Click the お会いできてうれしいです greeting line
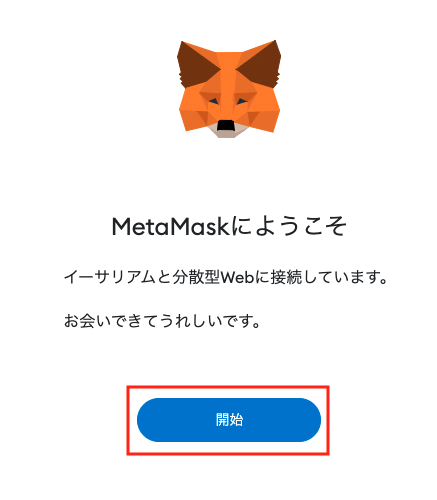This screenshot has width=437, height=500. pos(162,321)
